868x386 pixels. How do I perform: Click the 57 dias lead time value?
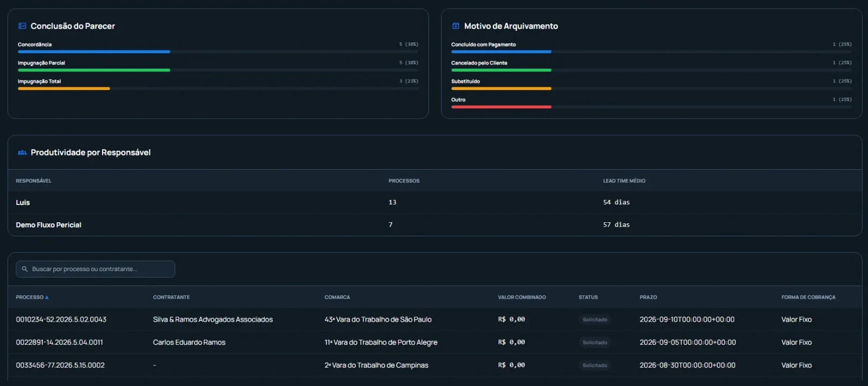pos(616,224)
